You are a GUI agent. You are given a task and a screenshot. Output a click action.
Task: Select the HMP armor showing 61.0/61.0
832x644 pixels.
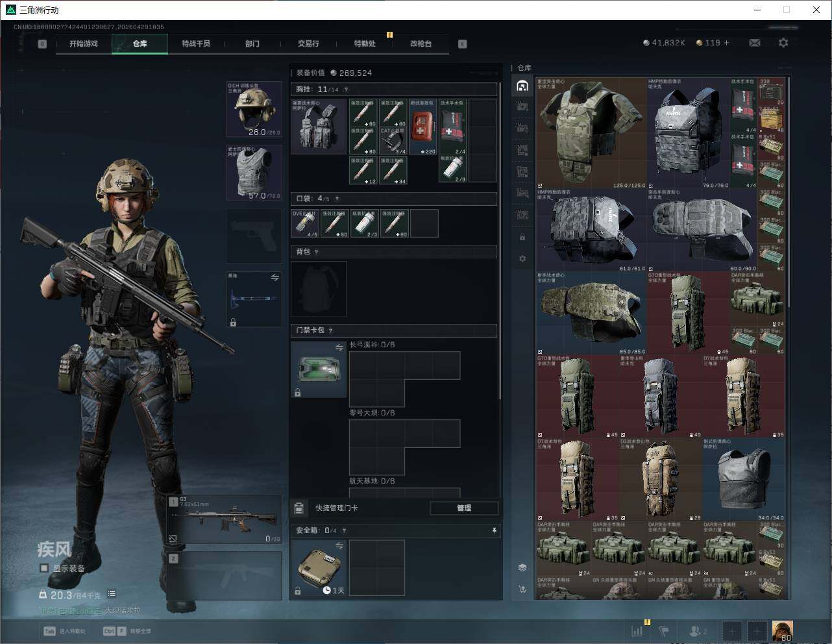click(591, 230)
